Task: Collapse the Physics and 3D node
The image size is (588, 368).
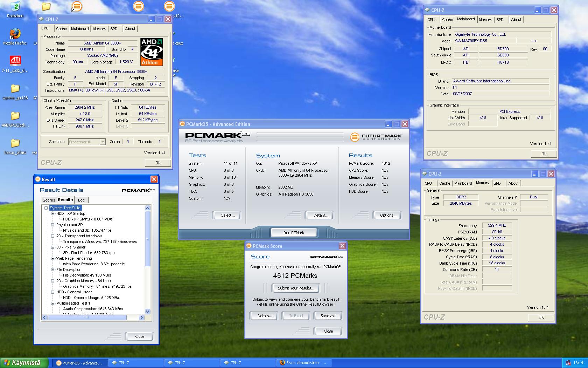Action: click(x=53, y=225)
